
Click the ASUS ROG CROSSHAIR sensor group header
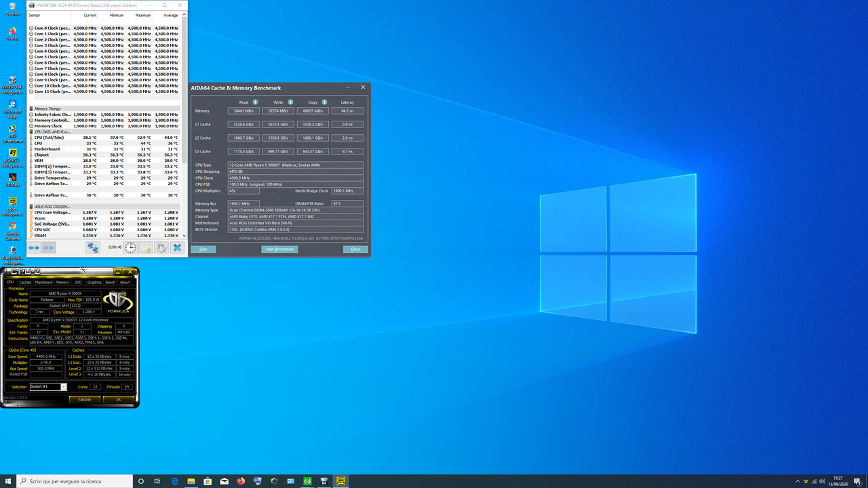(104, 206)
